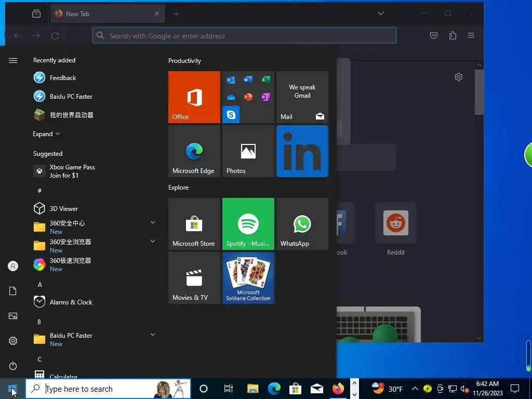Launch 360极速浏览器 app

click(95, 264)
